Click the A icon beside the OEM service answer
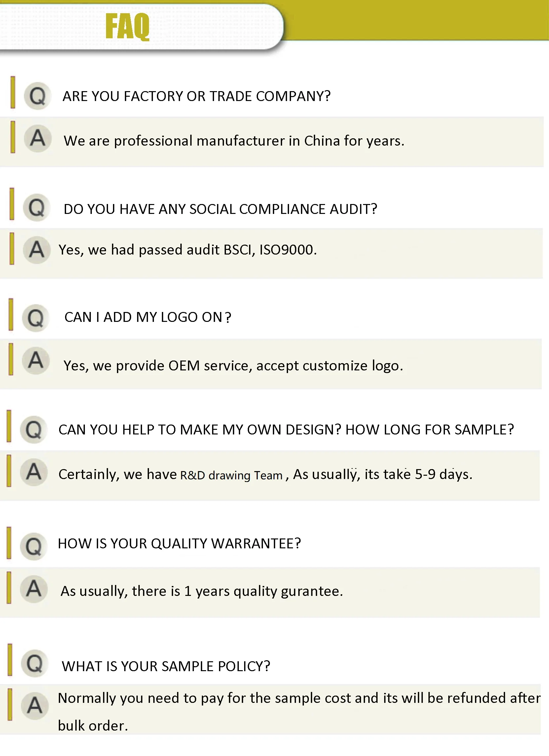Viewport: 549px width, 756px height. click(x=35, y=360)
